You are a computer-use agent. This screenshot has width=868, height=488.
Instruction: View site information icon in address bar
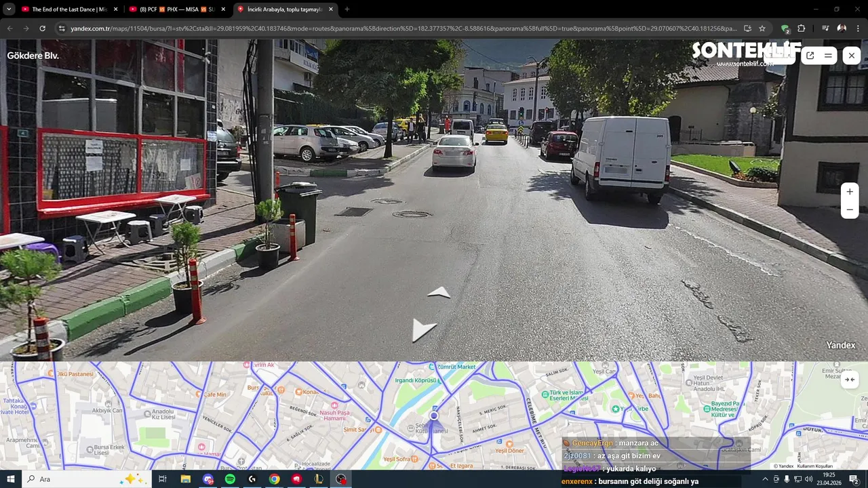[x=62, y=28]
